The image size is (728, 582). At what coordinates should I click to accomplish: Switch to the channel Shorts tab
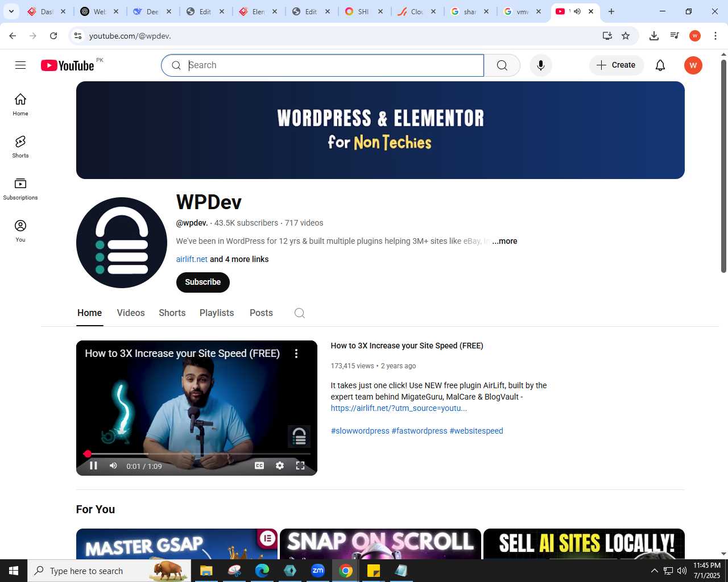click(x=172, y=313)
